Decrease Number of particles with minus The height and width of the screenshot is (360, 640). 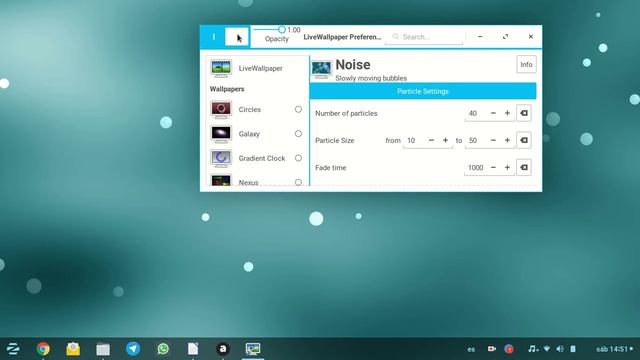pos(493,113)
